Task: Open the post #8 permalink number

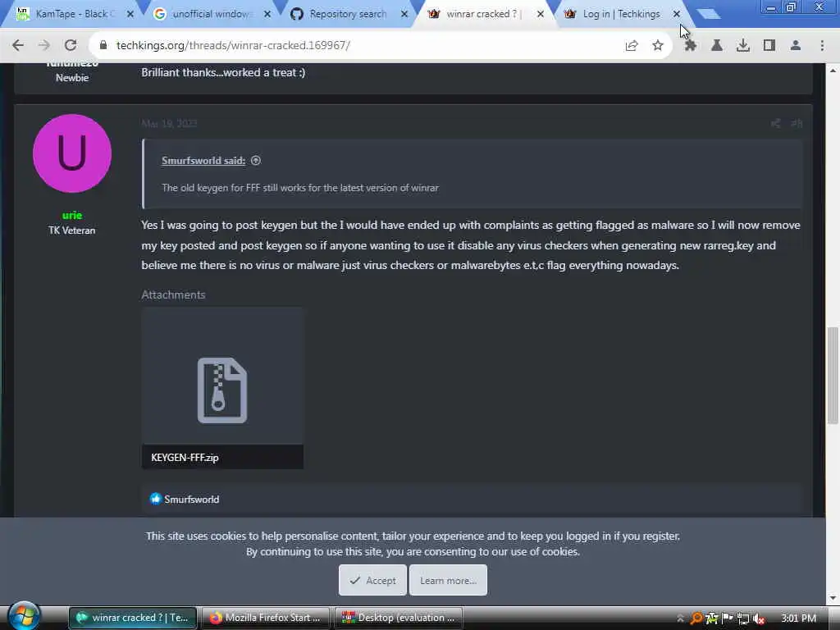Action: click(x=797, y=124)
